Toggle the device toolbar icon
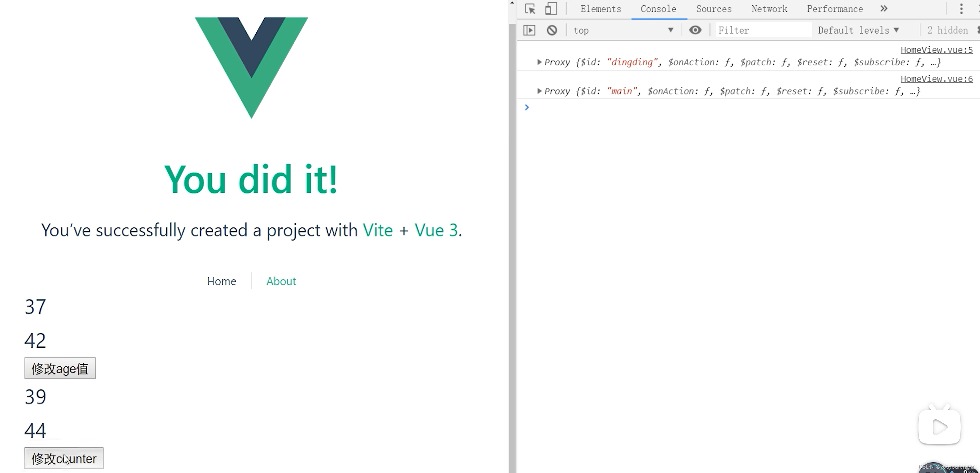Viewport: 980px width, 473px height. click(551, 9)
